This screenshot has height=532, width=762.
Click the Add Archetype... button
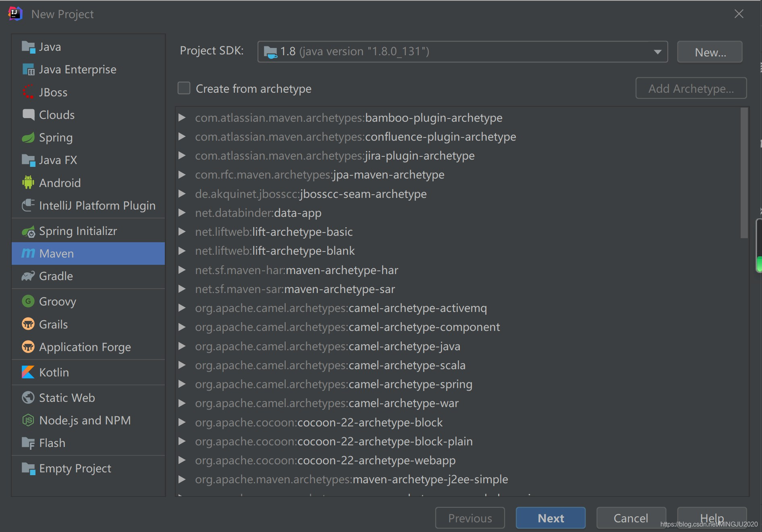pyautogui.click(x=691, y=88)
